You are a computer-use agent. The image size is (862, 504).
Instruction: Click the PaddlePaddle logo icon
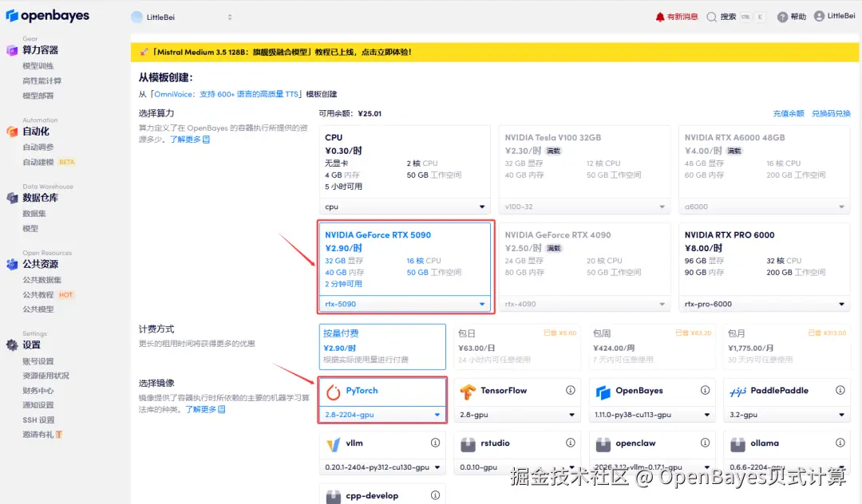tap(737, 392)
